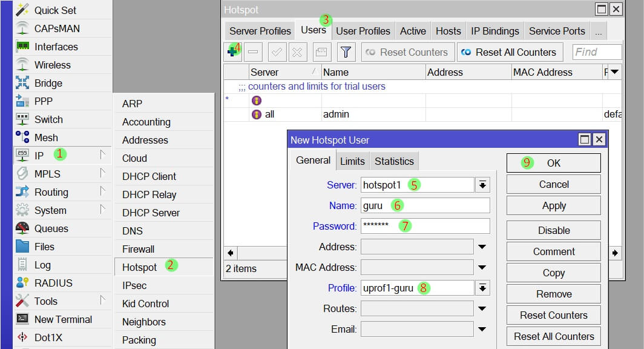Viewport: 644px width, 349px height.
Task: Open Quick Set from the sidebar
Action: tap(55, 10)
